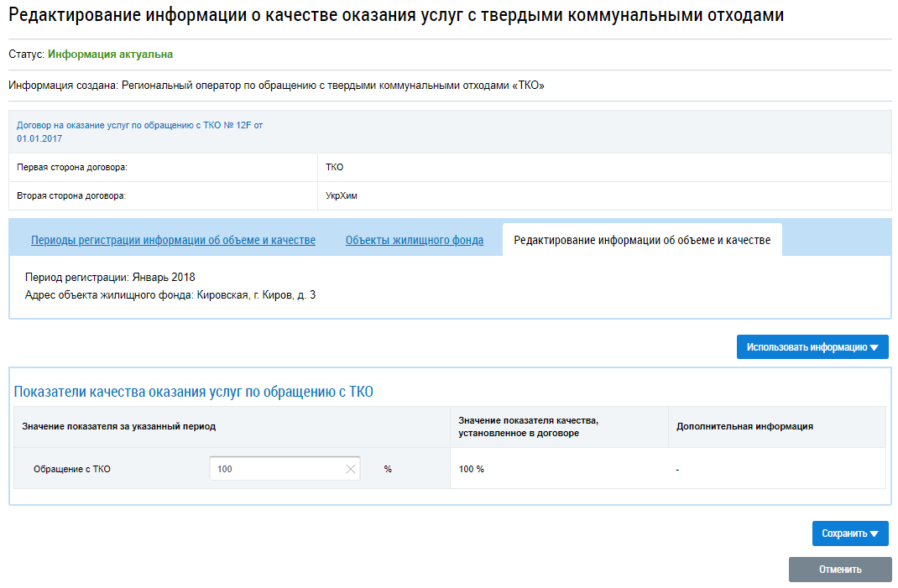Viewport: 898px width, 588px height.
Task: Open the Использовать информацию dropdown
Action: (812, 347)
